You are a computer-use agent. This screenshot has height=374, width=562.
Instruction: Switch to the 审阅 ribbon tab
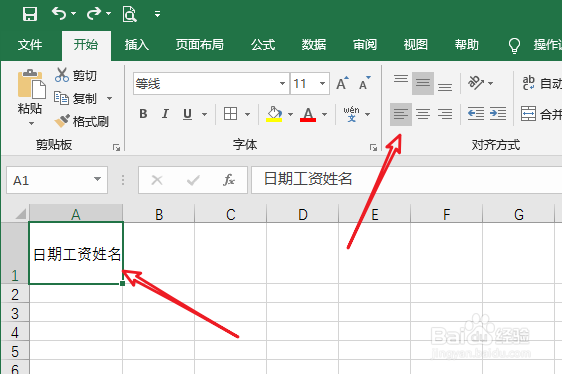point(365,45)
